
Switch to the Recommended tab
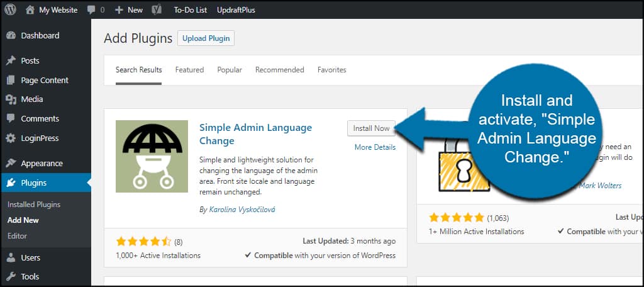tap(280, 70)
